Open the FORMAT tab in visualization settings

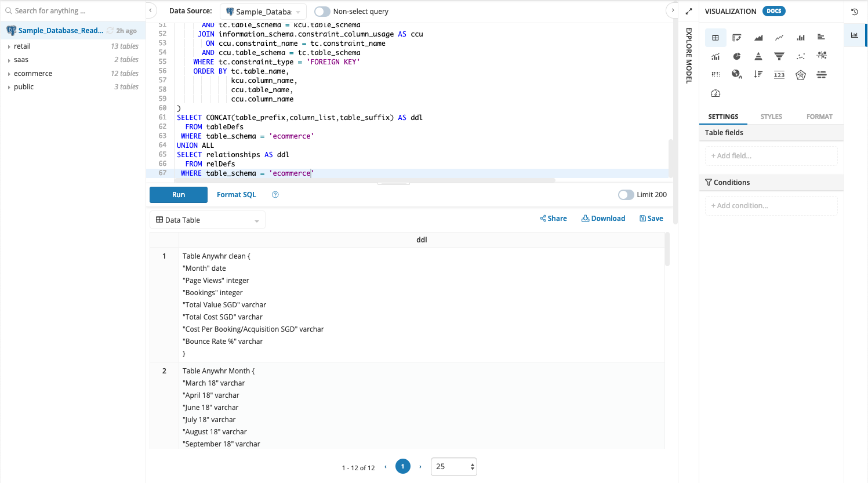click(x=819, y=117)
